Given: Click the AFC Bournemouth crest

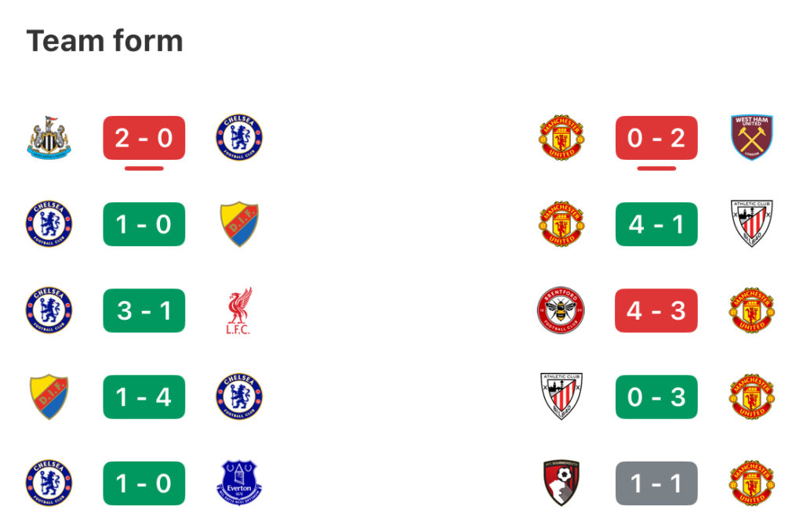Looking at the screenshot, I should coord(561,483).
